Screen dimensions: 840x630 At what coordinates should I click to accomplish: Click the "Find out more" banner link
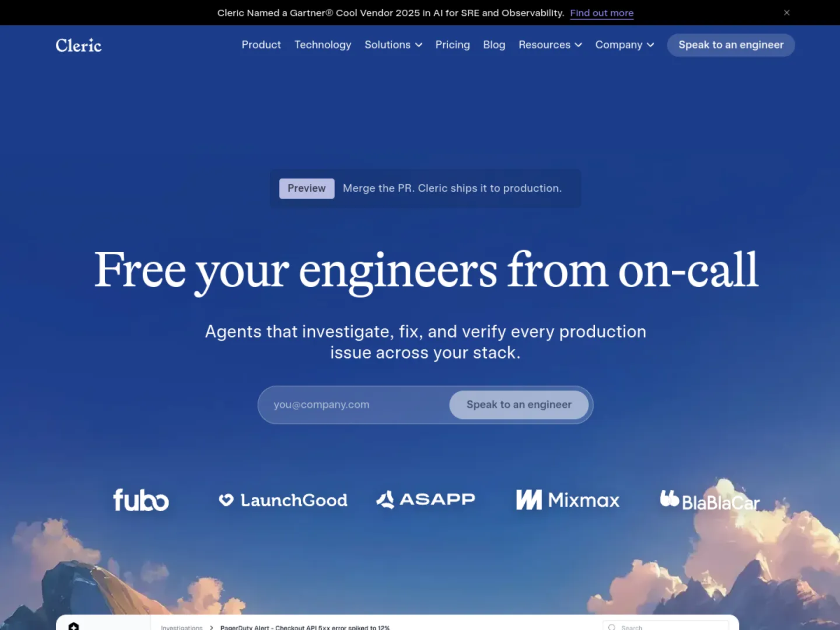click(601, 13)
